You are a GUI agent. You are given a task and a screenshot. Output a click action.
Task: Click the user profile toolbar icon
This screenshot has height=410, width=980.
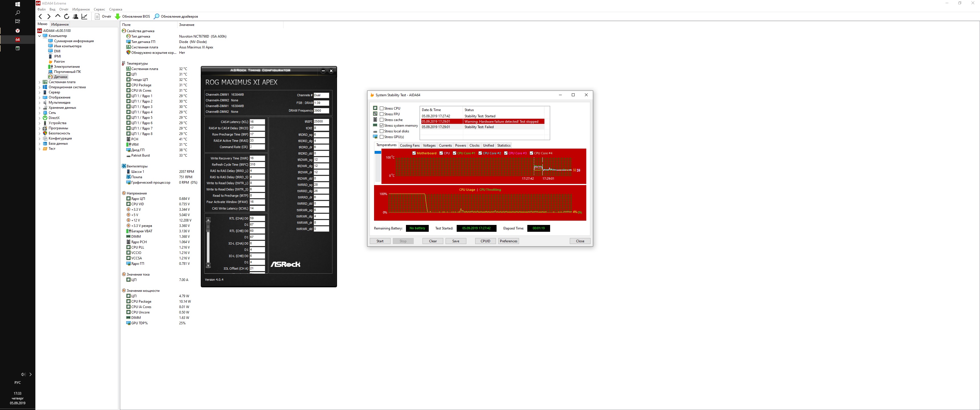point(76,16)
